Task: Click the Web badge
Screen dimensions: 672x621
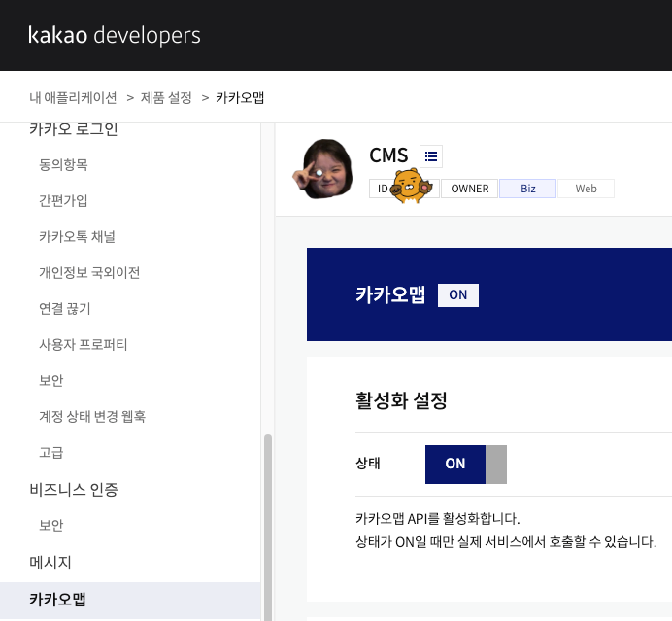Action: coord(586,189)
